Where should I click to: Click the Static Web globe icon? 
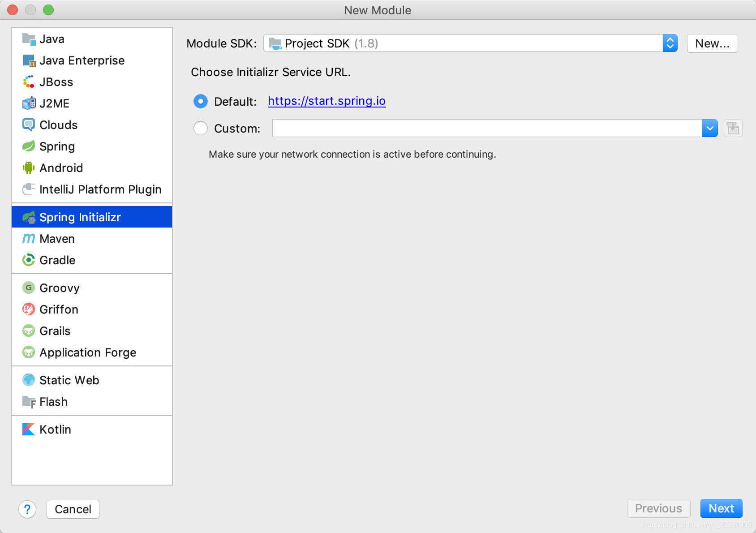(x=29, y=380)
